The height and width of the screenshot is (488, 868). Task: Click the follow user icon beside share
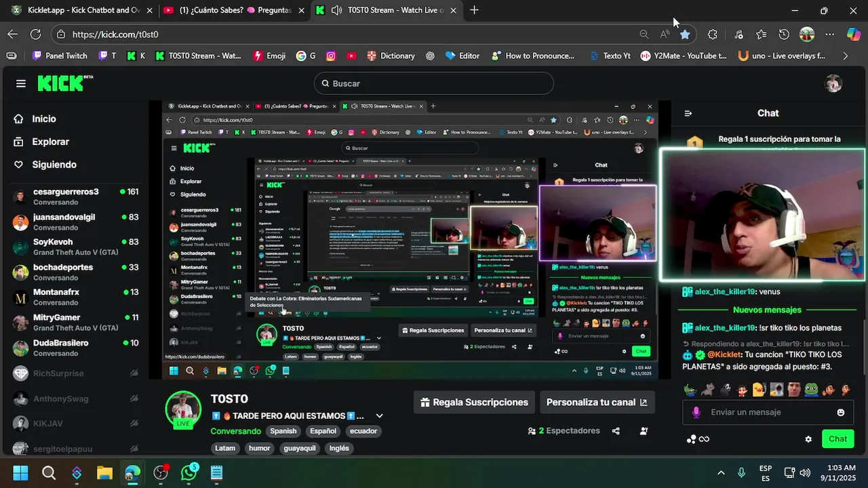644,431
